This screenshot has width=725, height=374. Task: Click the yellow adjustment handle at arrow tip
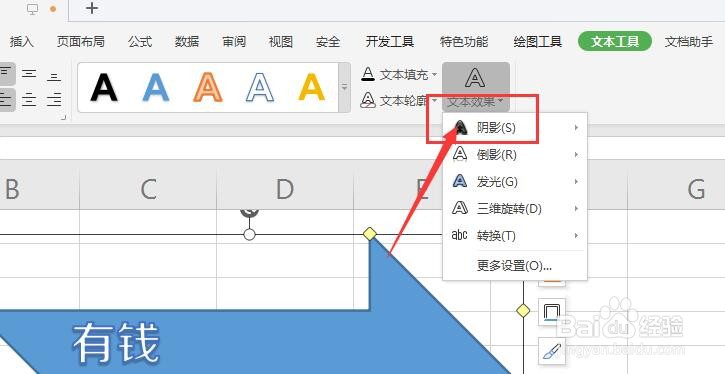coord(369,234)
